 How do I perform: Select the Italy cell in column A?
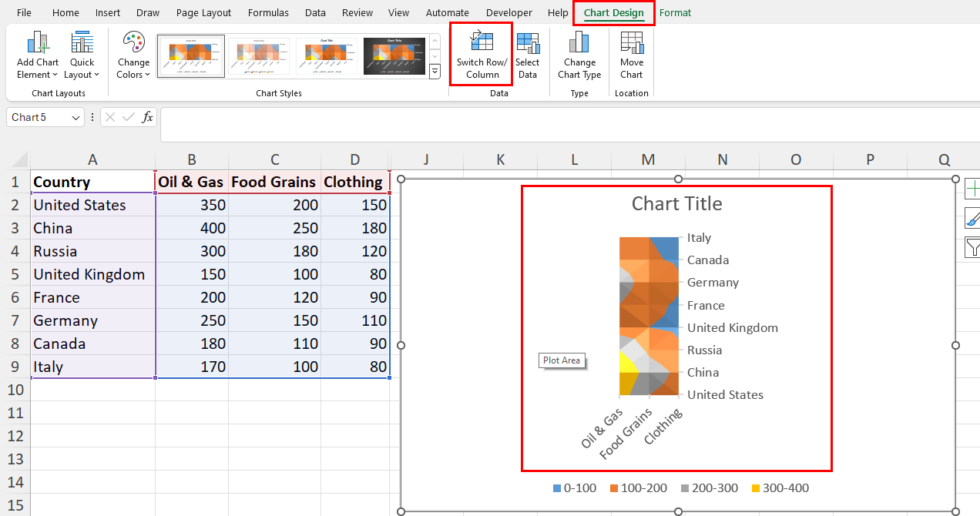pyautogui.click(x=92, y=367)
